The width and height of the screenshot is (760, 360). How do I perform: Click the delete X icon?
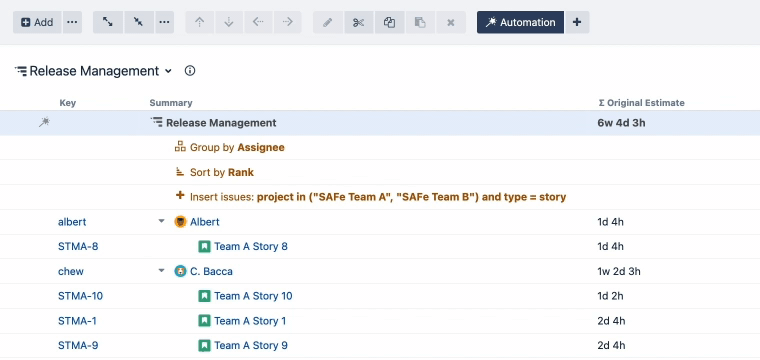point(451,22)
